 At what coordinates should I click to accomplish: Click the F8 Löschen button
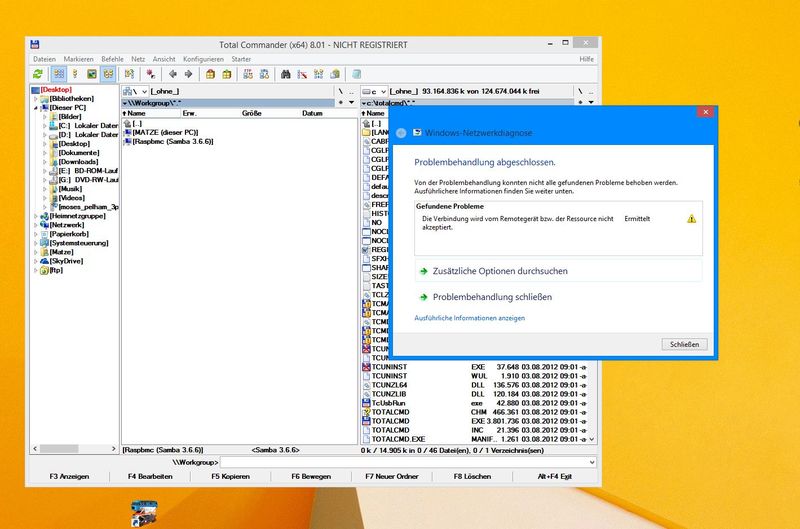[472, 476]
